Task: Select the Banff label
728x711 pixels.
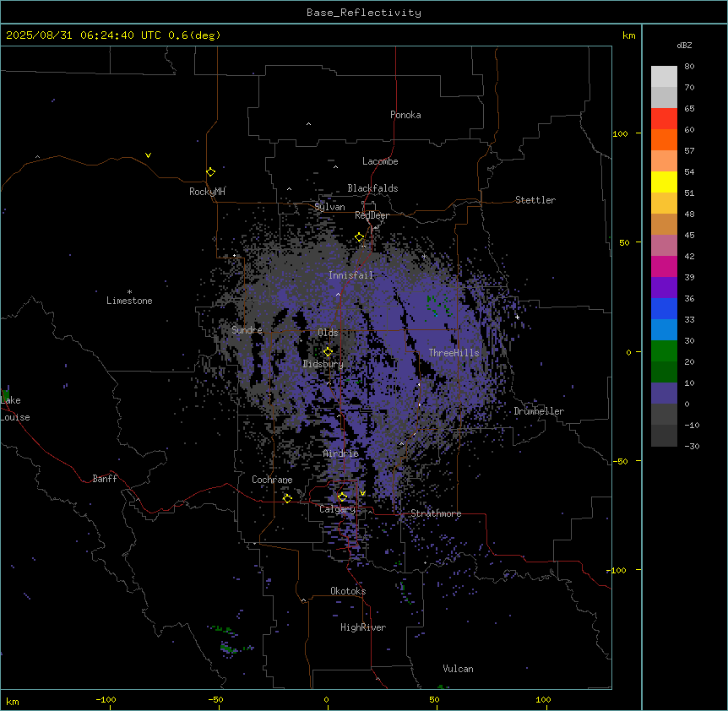Action: pos(105,479)
